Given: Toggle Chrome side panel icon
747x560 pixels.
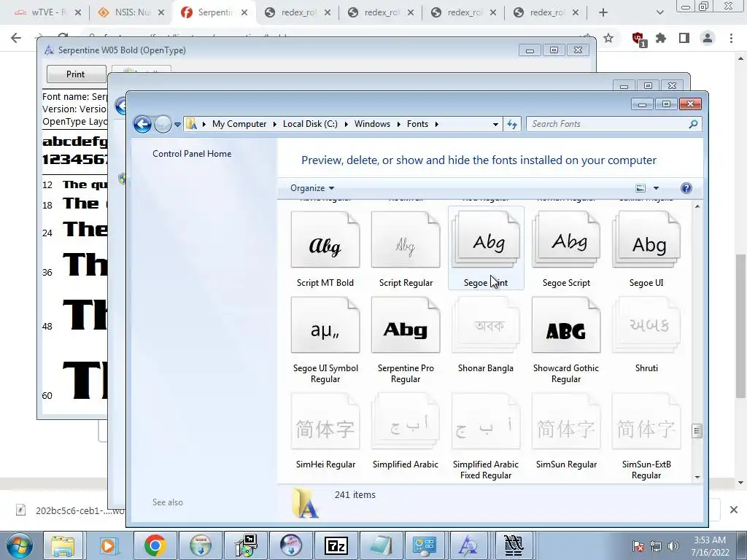Looking at the screenshot, I should (x=684, y=38).
